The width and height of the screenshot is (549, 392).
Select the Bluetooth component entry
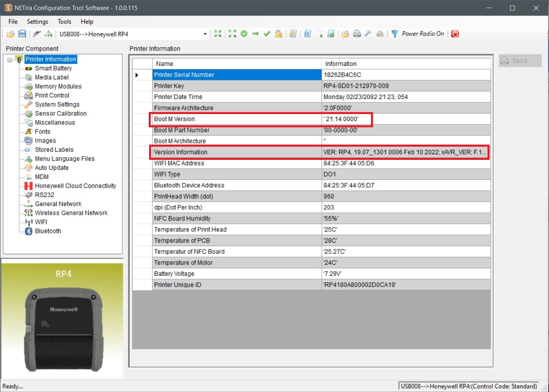coord(48,231)
